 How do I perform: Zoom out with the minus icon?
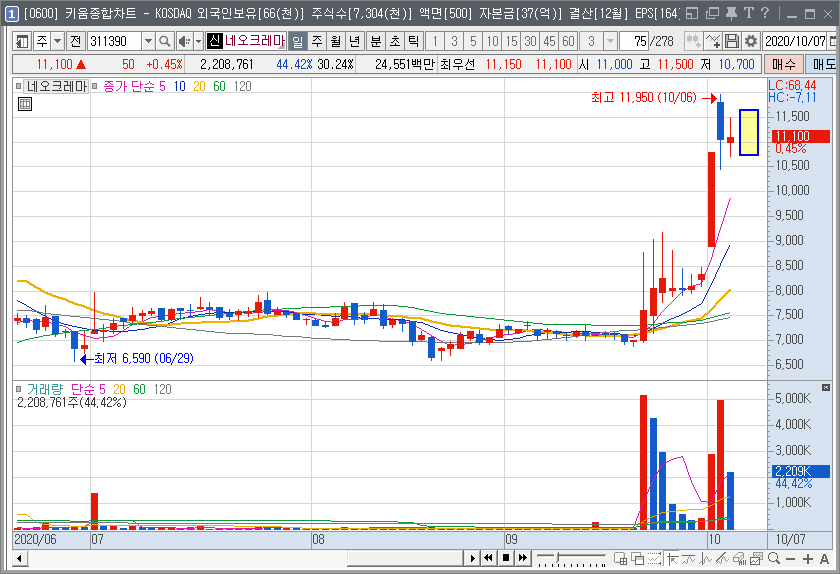(x=790, y=559)
